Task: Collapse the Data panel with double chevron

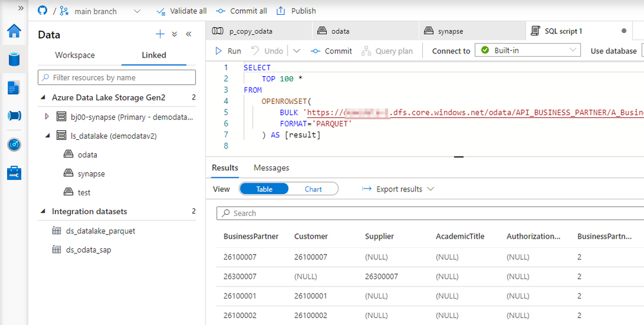Action: pos(188,34)
